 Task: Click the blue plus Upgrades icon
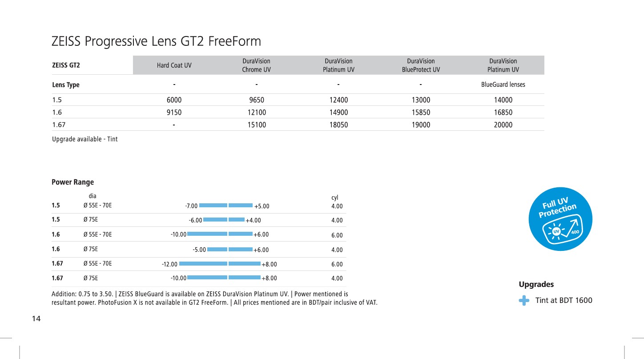524,301
